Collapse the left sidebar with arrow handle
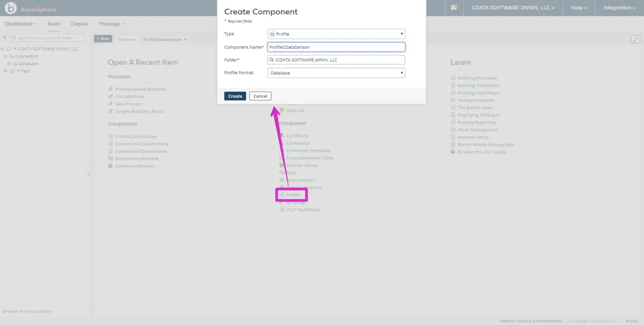 tap(89, 174)
